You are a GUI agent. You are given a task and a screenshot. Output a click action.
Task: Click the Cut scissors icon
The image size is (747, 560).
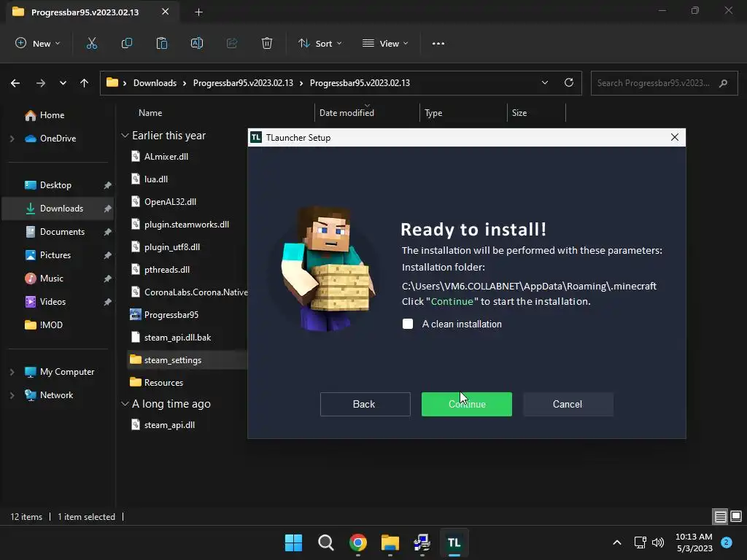click(x=91, y=43)
